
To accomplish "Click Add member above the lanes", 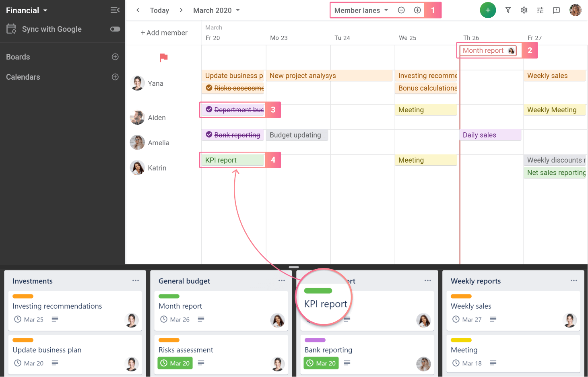I will coord(164,33).
